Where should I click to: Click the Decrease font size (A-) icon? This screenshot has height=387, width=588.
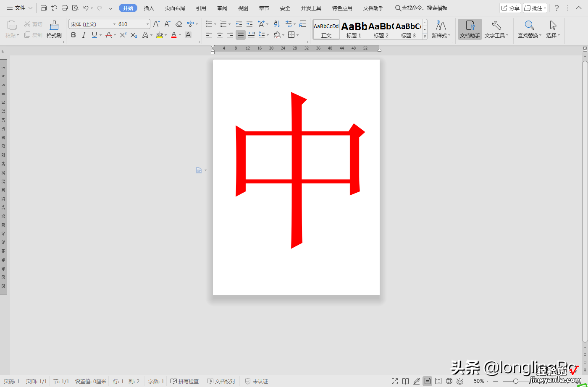pos(167,24)
